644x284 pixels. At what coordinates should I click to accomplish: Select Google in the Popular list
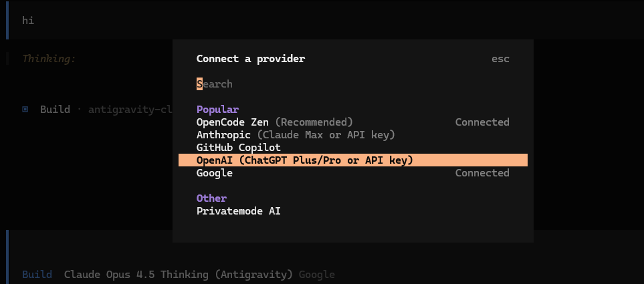pyautogui.click(x=215, y=173)
